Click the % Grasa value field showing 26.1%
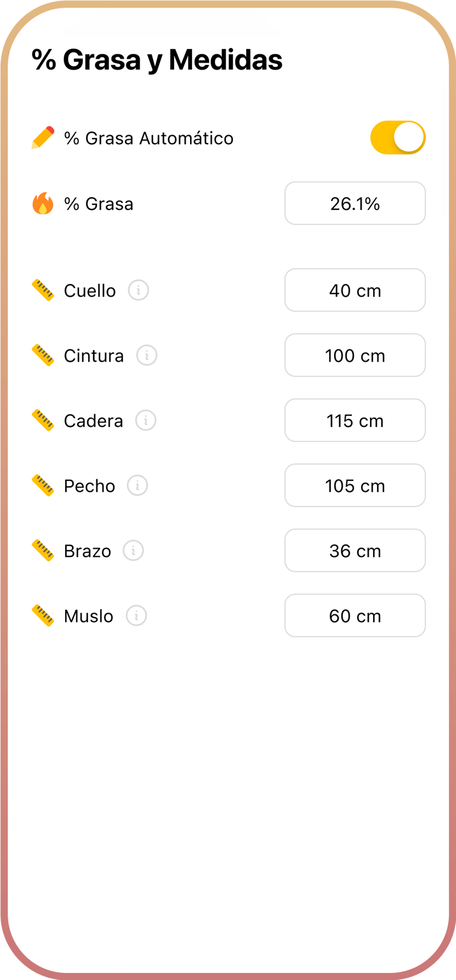 pyautogui.click(x=355, y=203)
